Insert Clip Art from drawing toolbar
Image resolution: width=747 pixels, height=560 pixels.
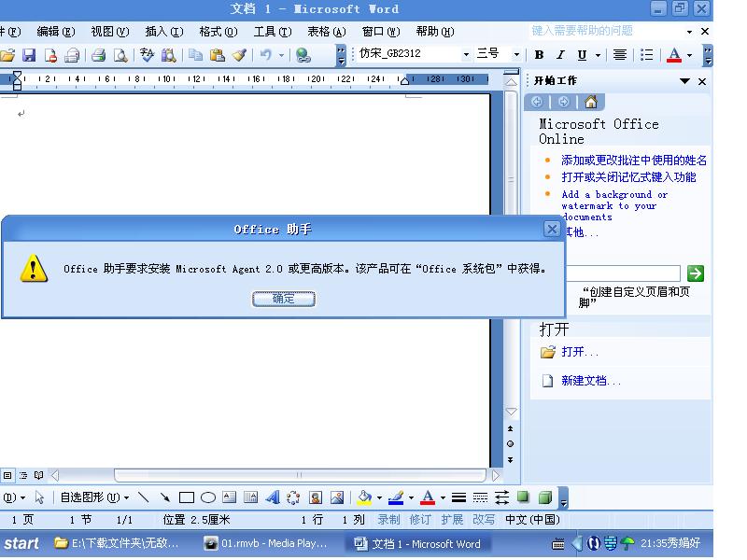pos(316,497)
